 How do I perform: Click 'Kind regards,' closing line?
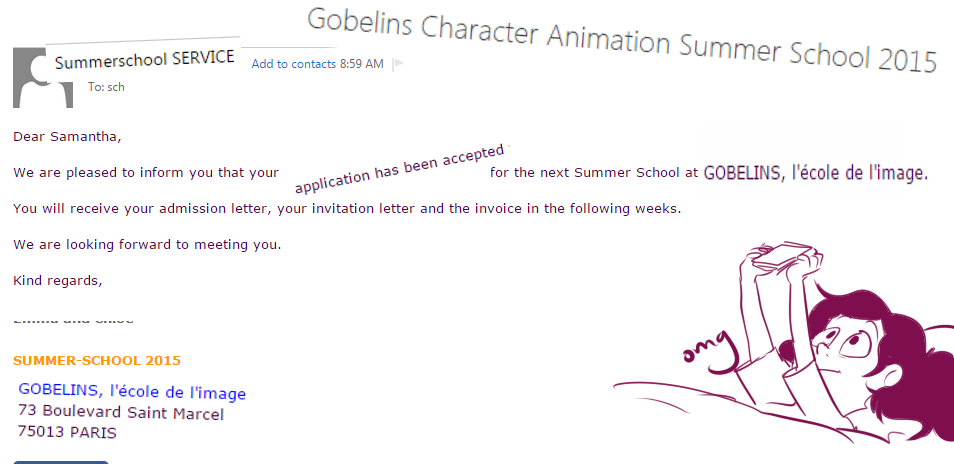[x=58, y=281]
